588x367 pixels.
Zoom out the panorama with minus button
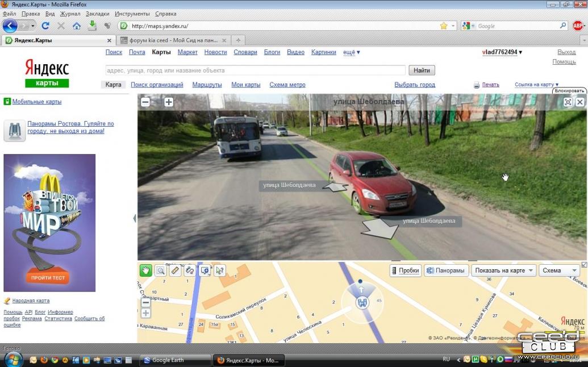click(145, 102)
